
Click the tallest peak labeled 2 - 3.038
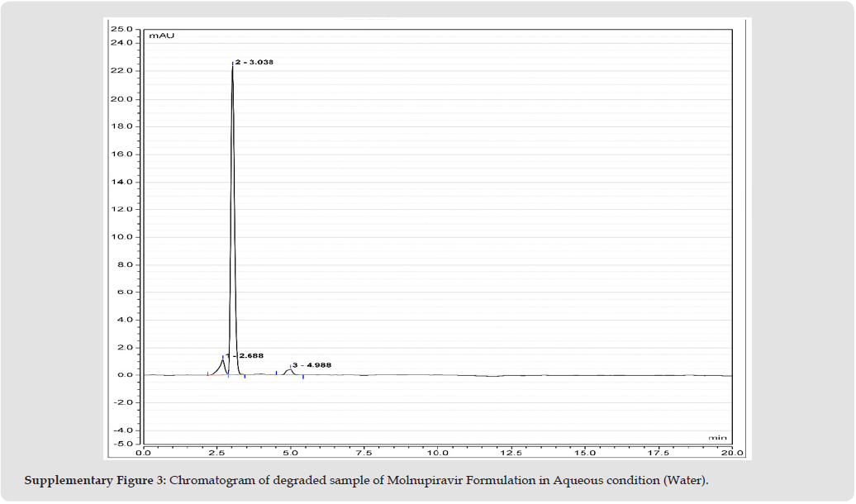tap(232, 66)
